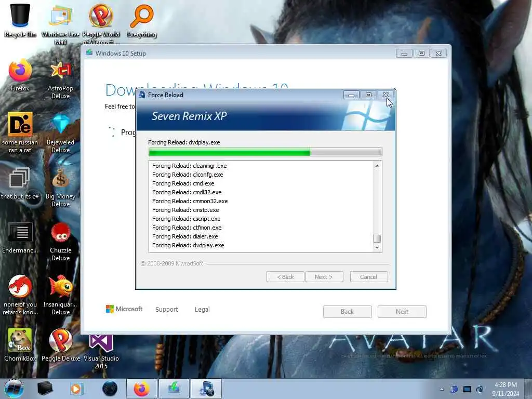Select 'Forcing Reload: dialer.exe' log line
This screenshot has width=532, height=399.
coord(185,236)
